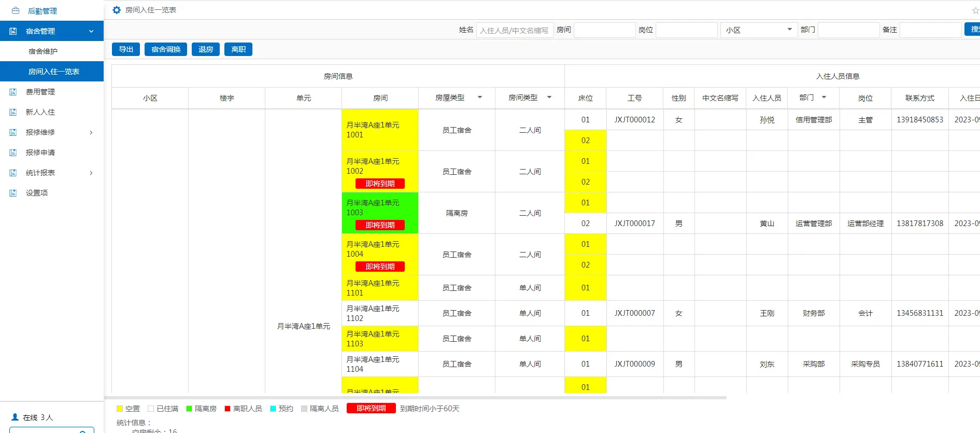The width and height of the screenshot is (980, 433).
Task: Click the green 隔离房 legend swatch
Action: click(x=189, y=409)
